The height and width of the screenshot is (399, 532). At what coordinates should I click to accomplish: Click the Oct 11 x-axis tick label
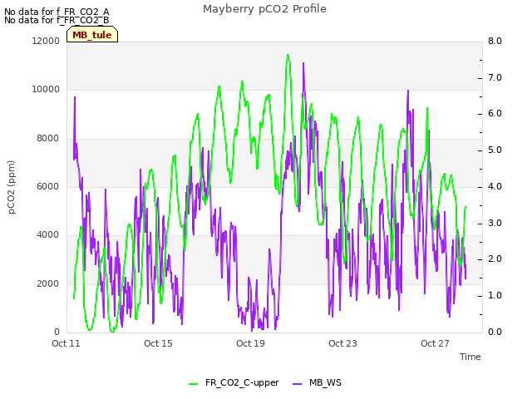tap(66, 343)
